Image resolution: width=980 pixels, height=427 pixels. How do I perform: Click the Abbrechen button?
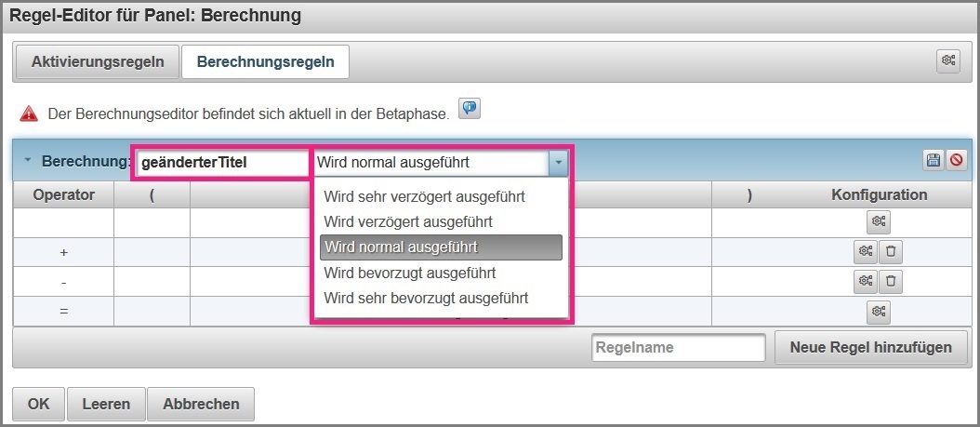point(201,404)
